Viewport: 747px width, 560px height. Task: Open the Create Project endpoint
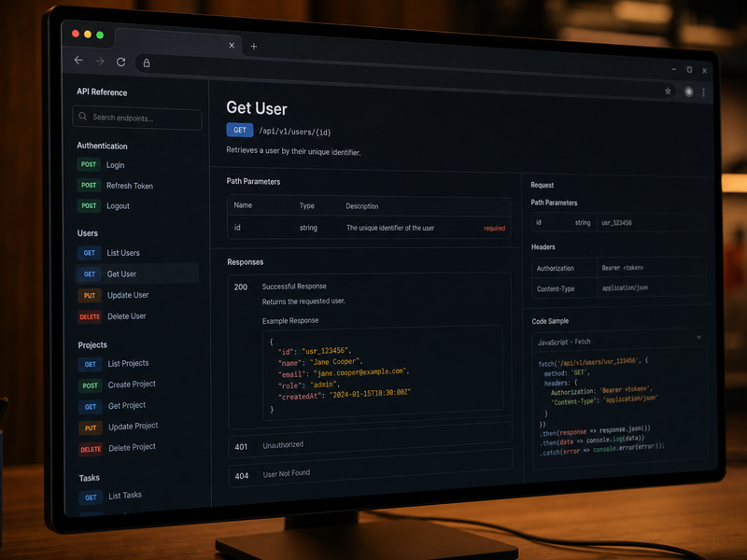(132, 385)
